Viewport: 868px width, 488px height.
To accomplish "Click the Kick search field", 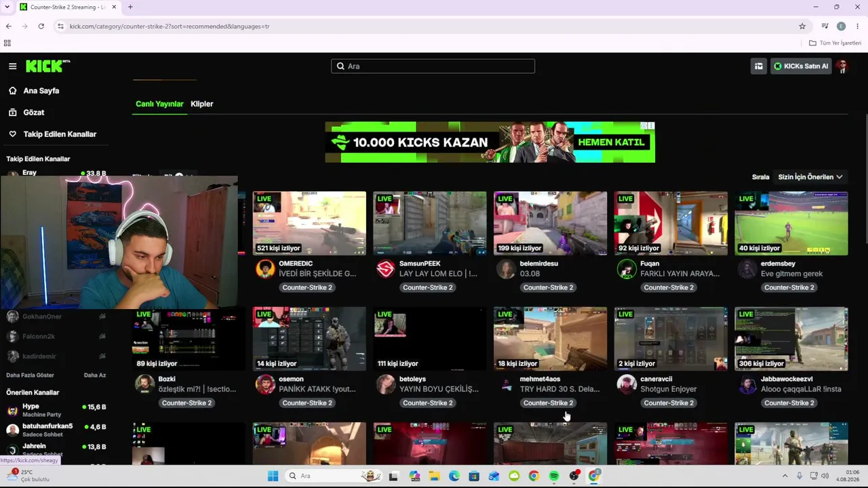I will [x=433, y=66].
